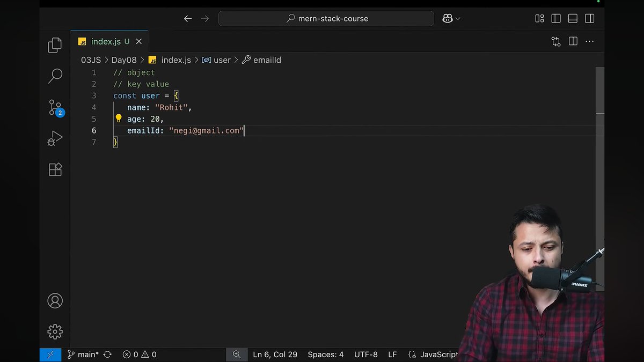644x362 pixels.
Task: Go back with the left arrow
Action: point(188,18)
